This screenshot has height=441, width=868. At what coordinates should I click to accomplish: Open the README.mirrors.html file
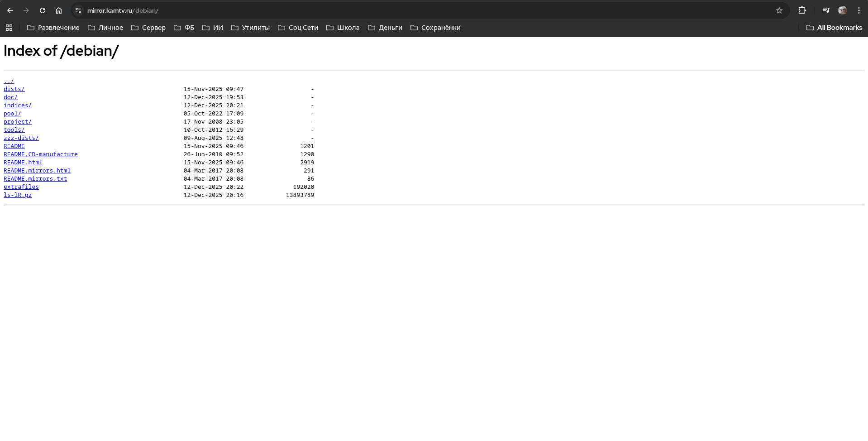37,171
